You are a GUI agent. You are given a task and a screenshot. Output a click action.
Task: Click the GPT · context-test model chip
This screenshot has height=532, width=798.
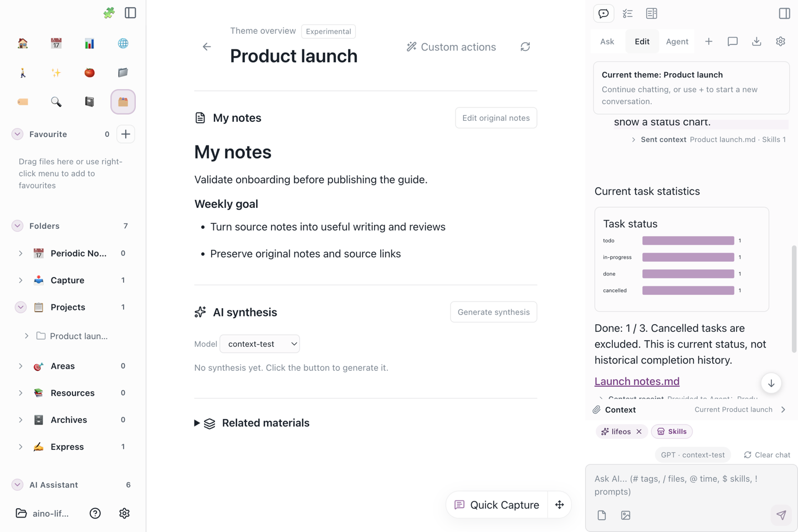tap(693, 455)
